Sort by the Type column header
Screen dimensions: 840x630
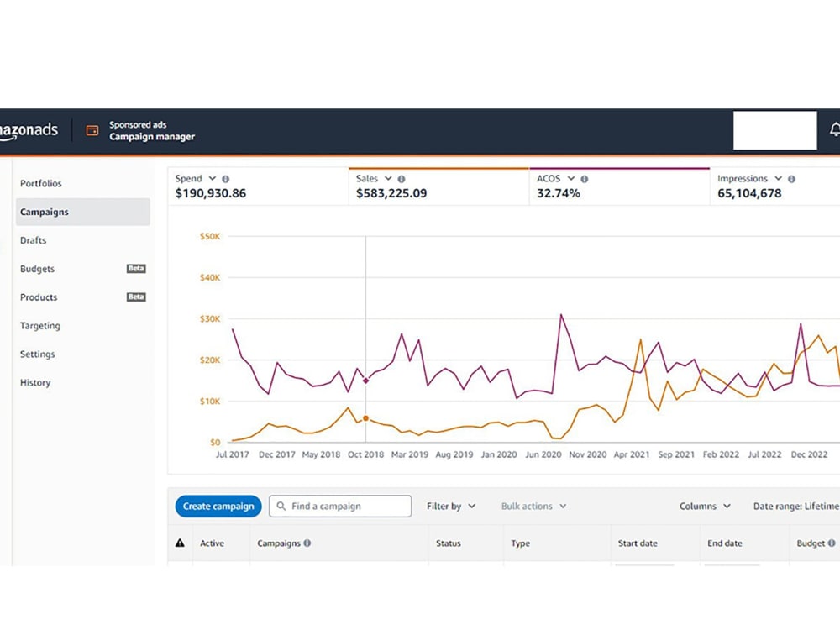click(x=520, y=543)
